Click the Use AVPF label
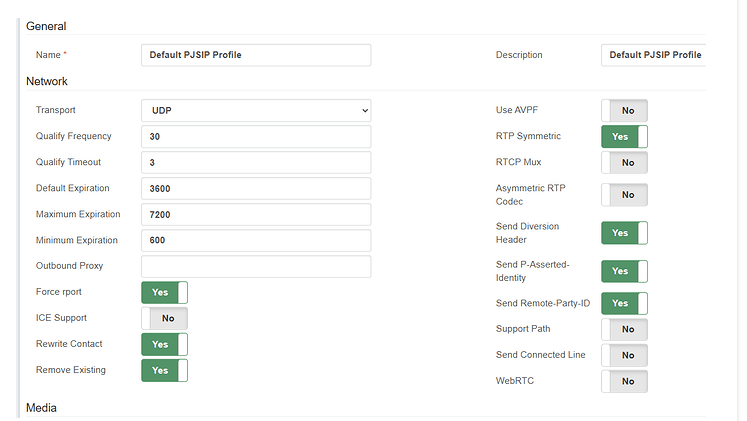Screen dimensions: 747x421 [516, 110]
